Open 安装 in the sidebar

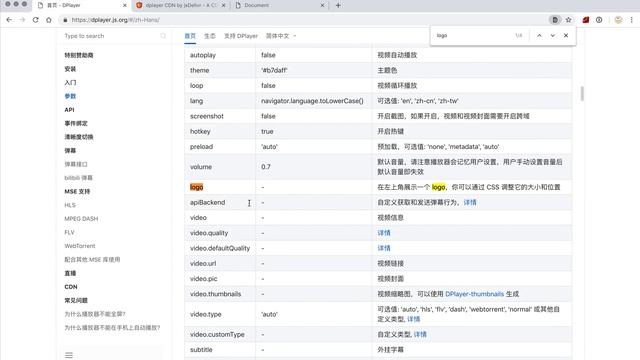70,69
